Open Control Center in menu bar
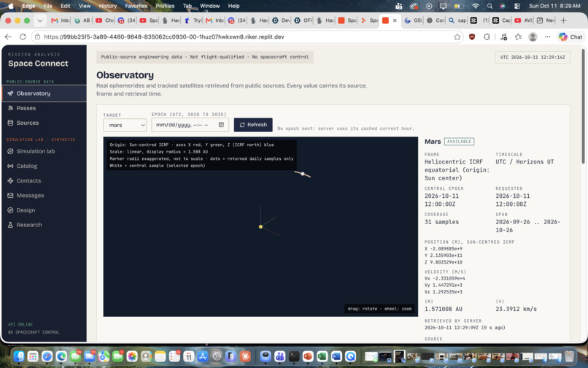The width and height of the screenshot is (588, 368). tap(517, 6)
